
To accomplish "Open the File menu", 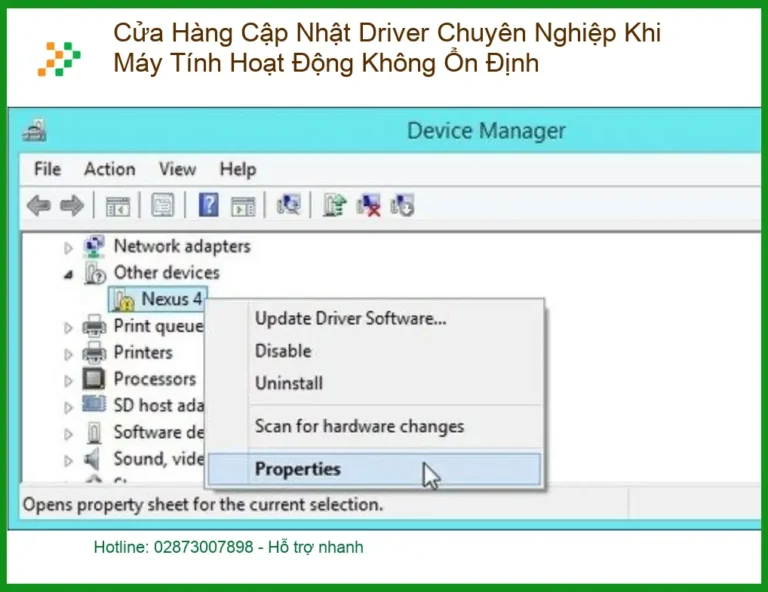I will point(48,169).
